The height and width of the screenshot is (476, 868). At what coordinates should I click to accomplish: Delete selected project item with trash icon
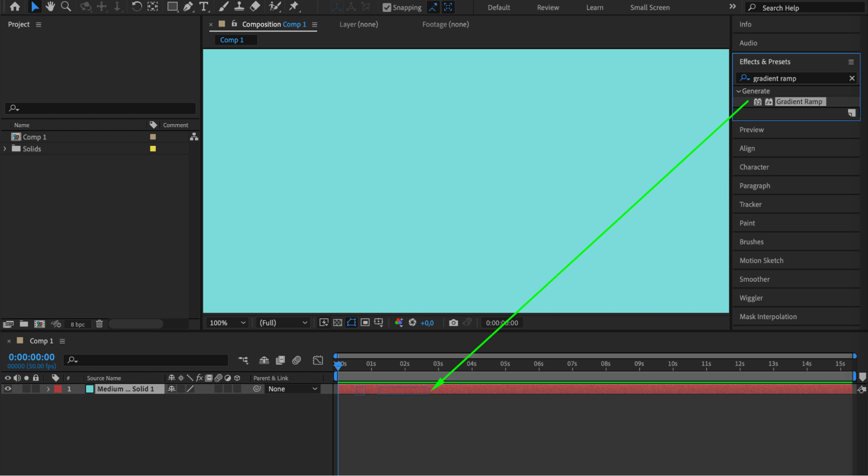pos(99,324)
